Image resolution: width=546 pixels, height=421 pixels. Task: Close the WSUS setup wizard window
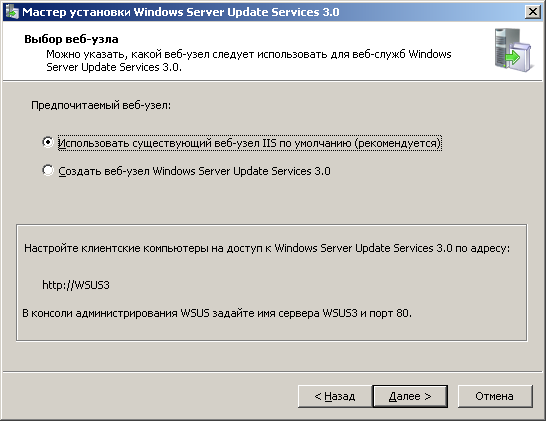(532, 12)
